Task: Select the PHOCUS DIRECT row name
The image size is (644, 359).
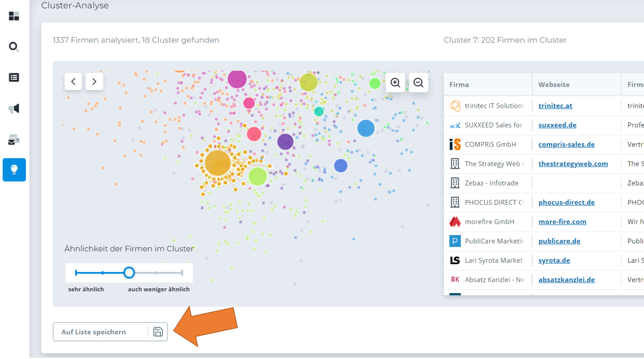Action: click(x=494, y=202)
